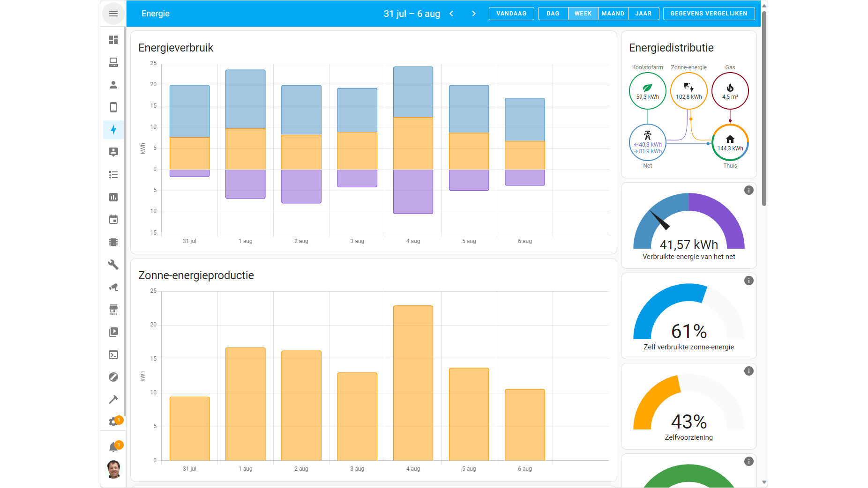Show info for self-consumed solar gauge
The width and height of the screenshot is (868, 488).
(x=748, y=281)
